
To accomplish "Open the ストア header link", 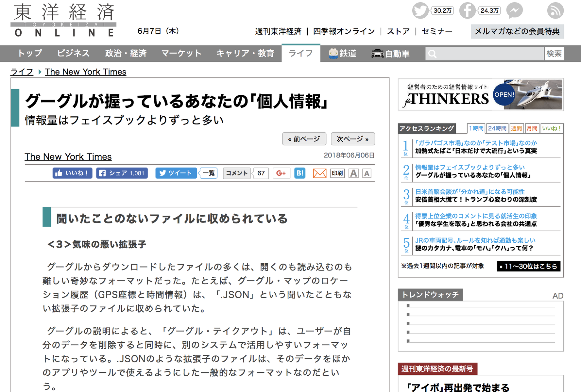I will 398,31.
